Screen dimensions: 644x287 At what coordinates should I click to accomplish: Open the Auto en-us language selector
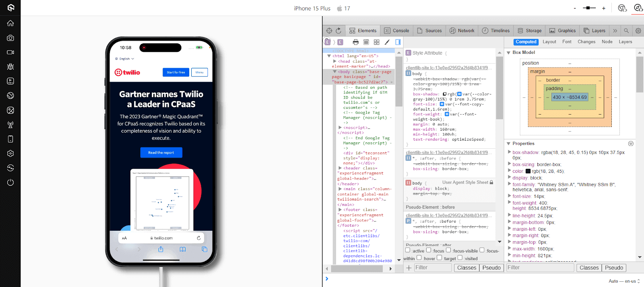624,281
